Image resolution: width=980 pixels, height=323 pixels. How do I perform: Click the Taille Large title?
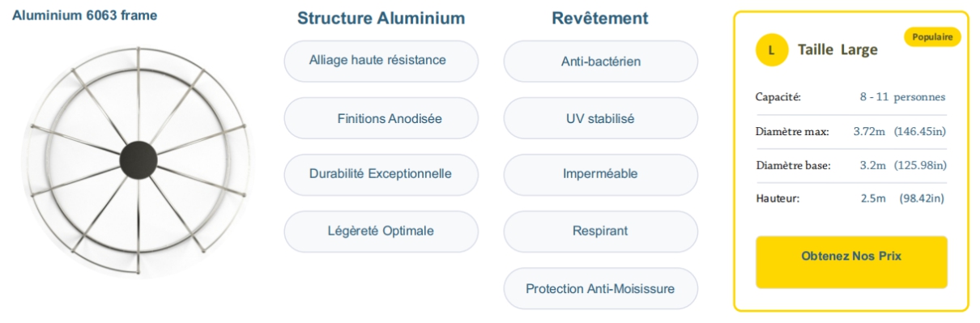pos(837,50)
